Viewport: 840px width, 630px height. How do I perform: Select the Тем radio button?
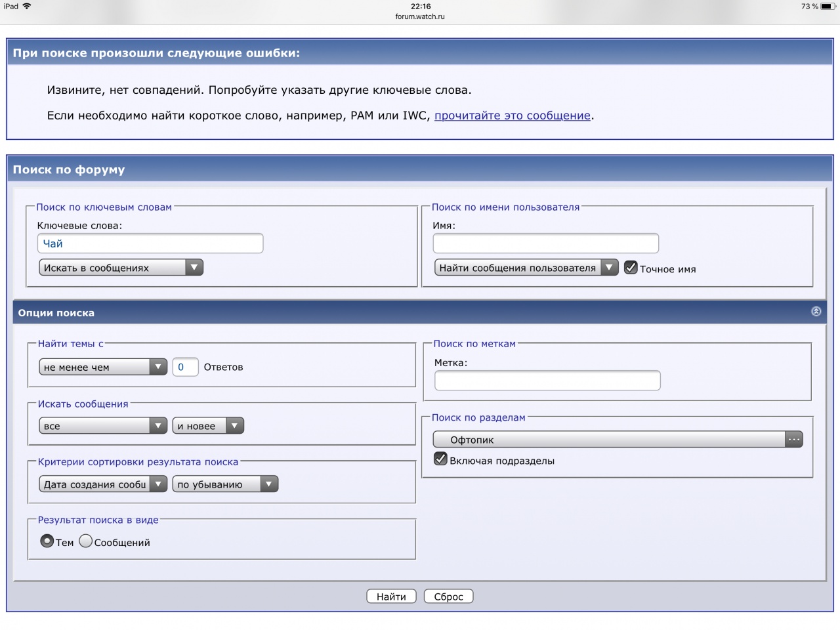(x=47, y=541)
